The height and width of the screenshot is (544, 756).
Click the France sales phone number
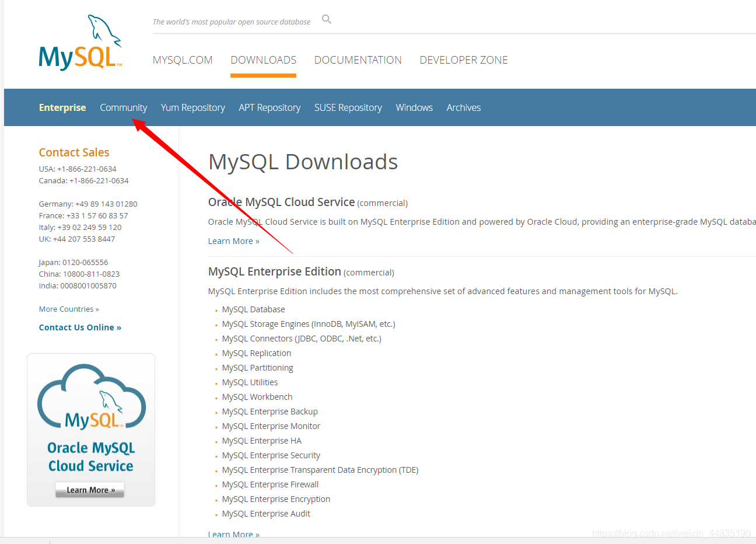pos(97,215)
